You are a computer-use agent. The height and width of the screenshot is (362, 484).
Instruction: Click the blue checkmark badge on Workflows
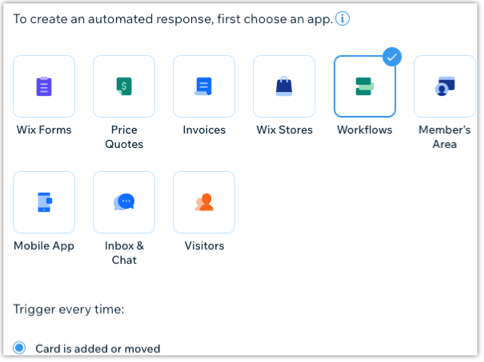point(392,57)
